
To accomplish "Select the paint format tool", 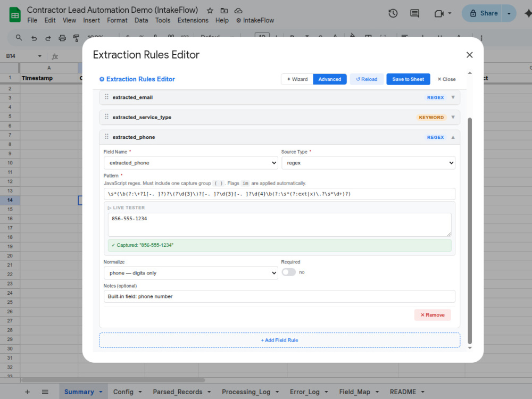I will pyautogui.click(x=76, y=38).
